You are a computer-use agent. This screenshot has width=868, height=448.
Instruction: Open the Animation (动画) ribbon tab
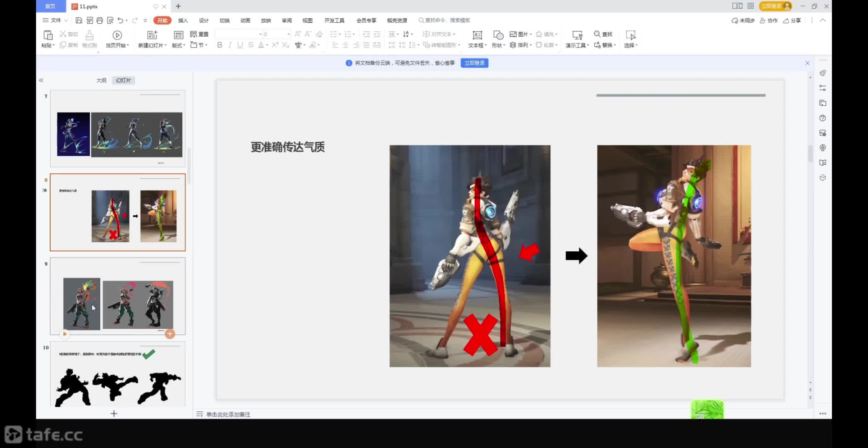tap(245, 20)
